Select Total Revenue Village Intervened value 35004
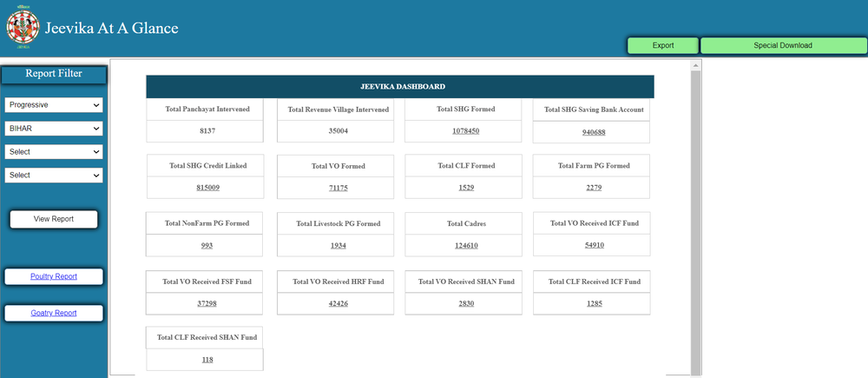The width and height of the screenshot is (868, 378). [339, 131]
